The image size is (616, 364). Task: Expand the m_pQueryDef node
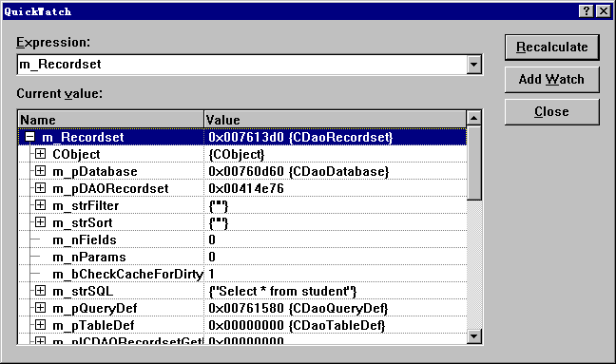pyautogui.click(x=40, y=308)
